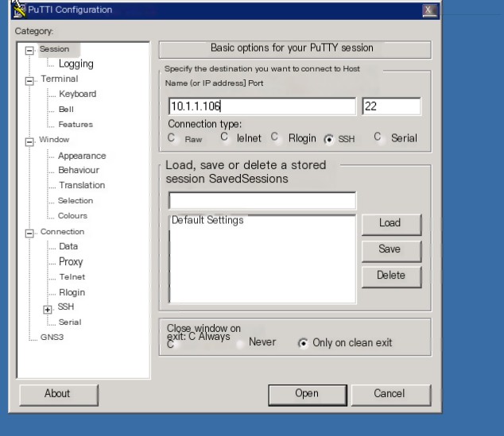Select the Session category
The width and height of the screenshot is (504, 436).
point(54,49)
